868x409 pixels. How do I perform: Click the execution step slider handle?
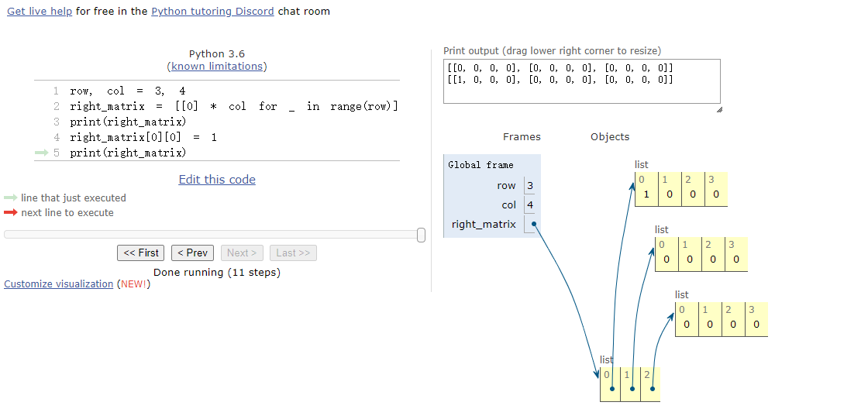(421, 235)
